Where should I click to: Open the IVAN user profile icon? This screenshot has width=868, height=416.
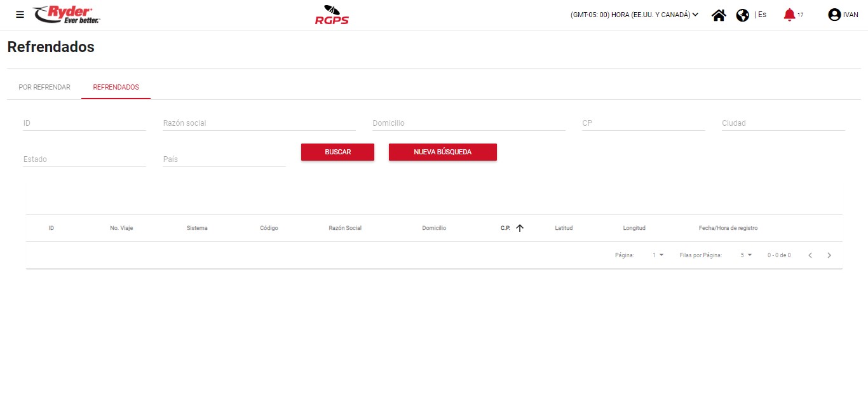tap(834, 15)
